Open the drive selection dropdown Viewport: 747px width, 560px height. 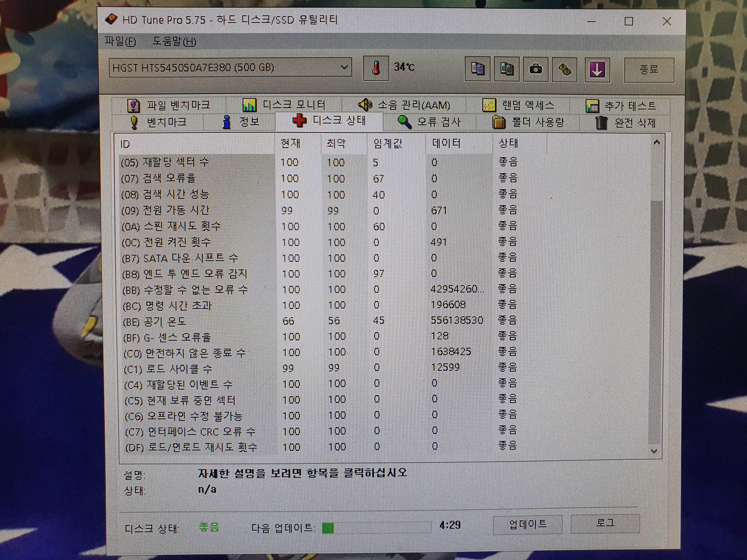(x=230, y=68)
